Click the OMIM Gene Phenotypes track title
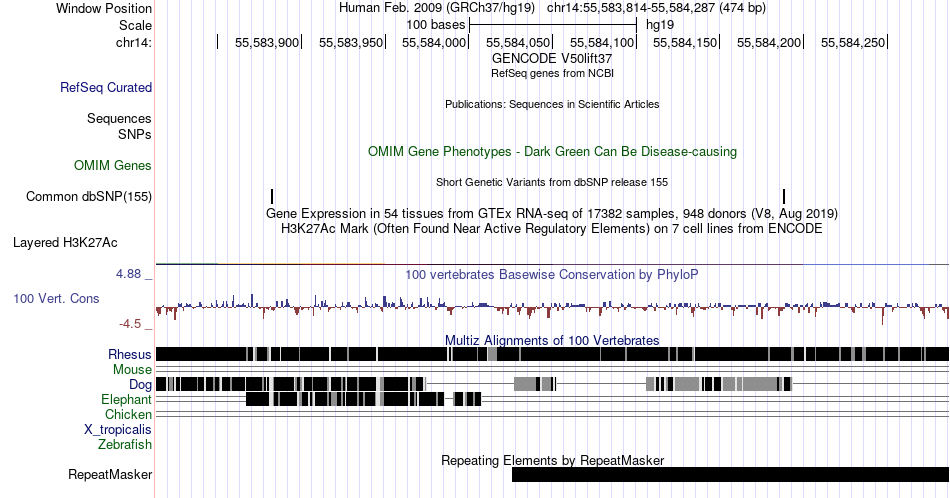Viewport: 950px width, 498px height. (553, 151)
